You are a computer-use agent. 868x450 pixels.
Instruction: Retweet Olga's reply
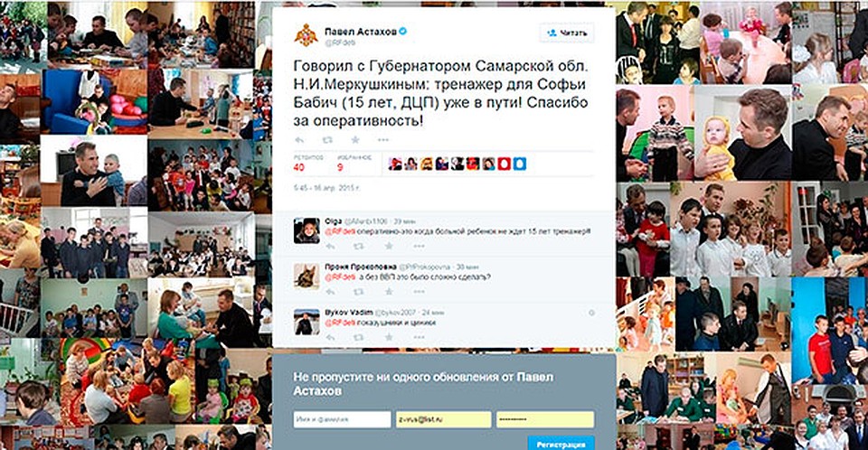(359, 246)
